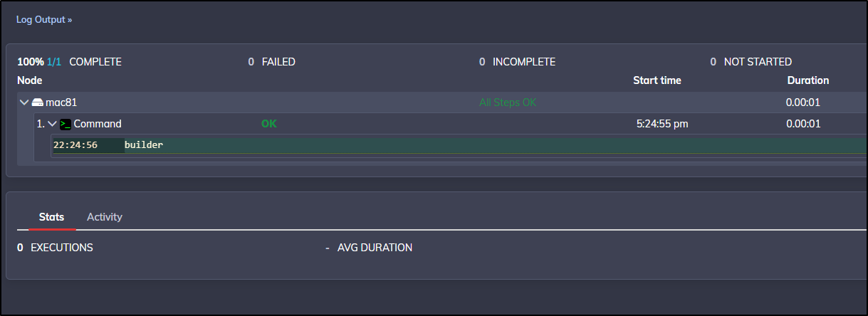Screen dimensions: 868x316
Task: Collapse the Command step chevron
Action: pos(52,124)
